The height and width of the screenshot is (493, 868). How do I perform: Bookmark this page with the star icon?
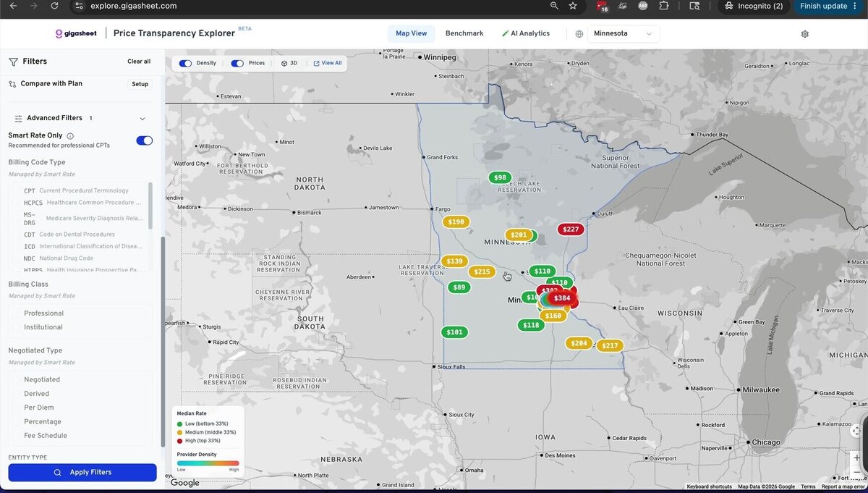tap(573, 6)
